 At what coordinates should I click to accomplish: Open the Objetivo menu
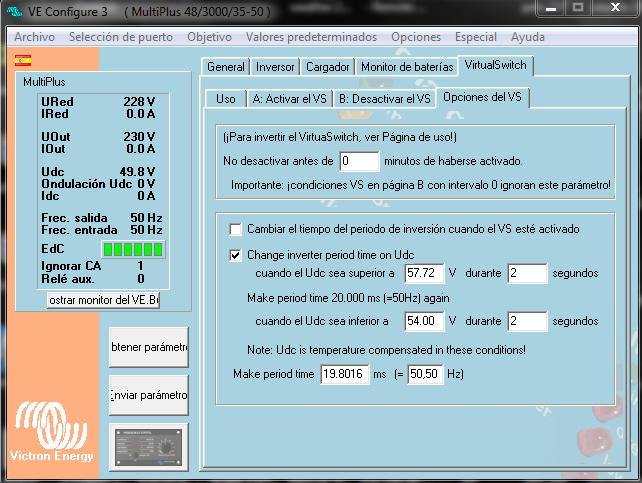[x=209, y=37]
